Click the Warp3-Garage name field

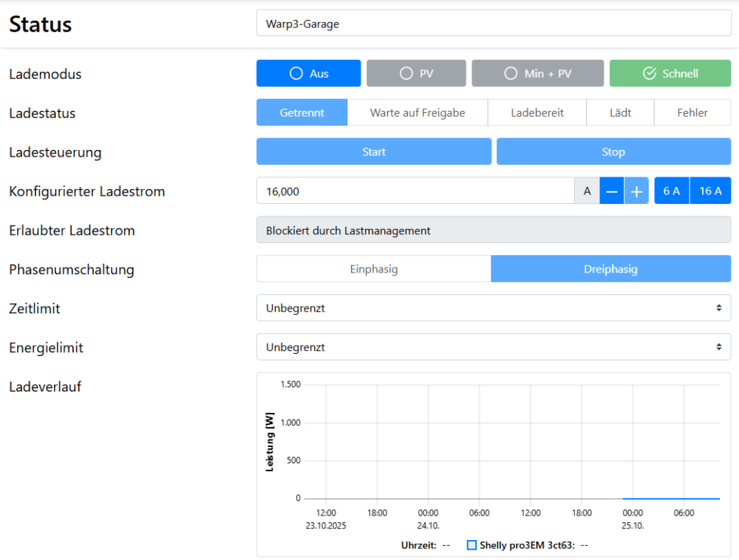click(x=493, y=24)
